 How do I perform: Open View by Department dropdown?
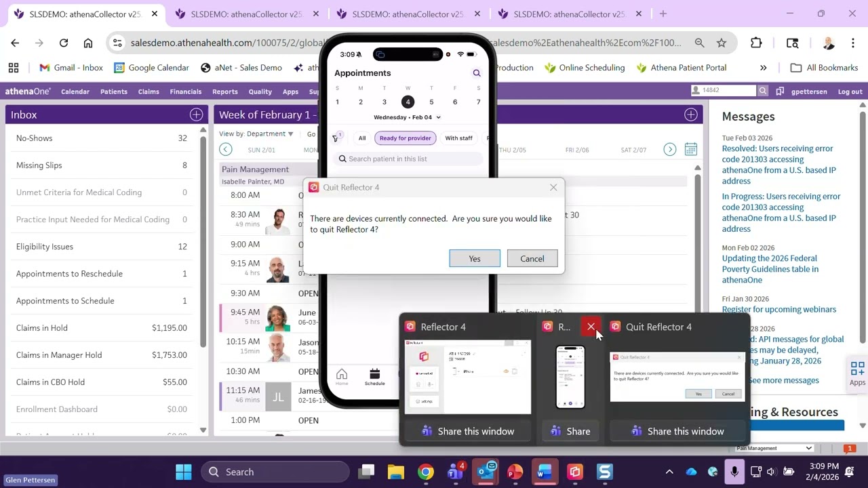coord(256,134)
